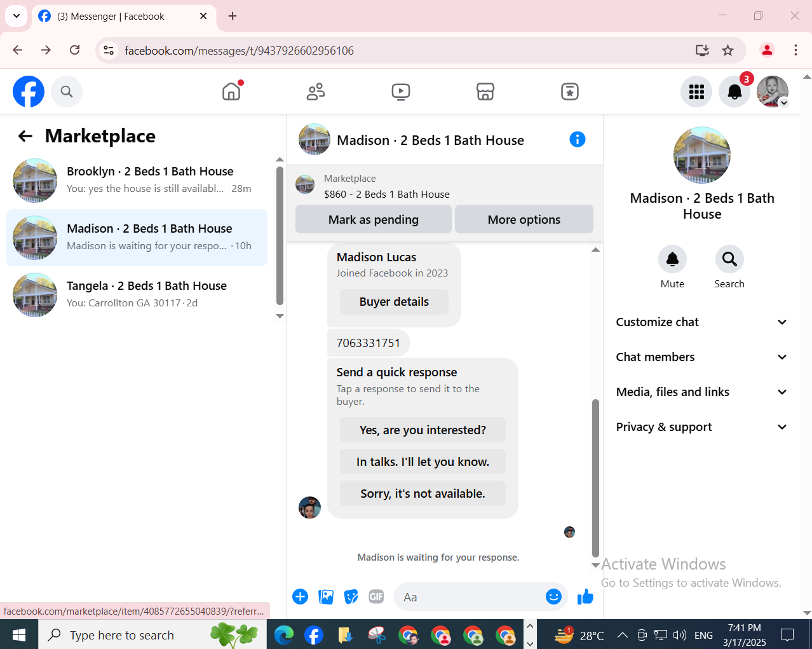
Task: Open the account profile picture menu
Action: [773, 92]
